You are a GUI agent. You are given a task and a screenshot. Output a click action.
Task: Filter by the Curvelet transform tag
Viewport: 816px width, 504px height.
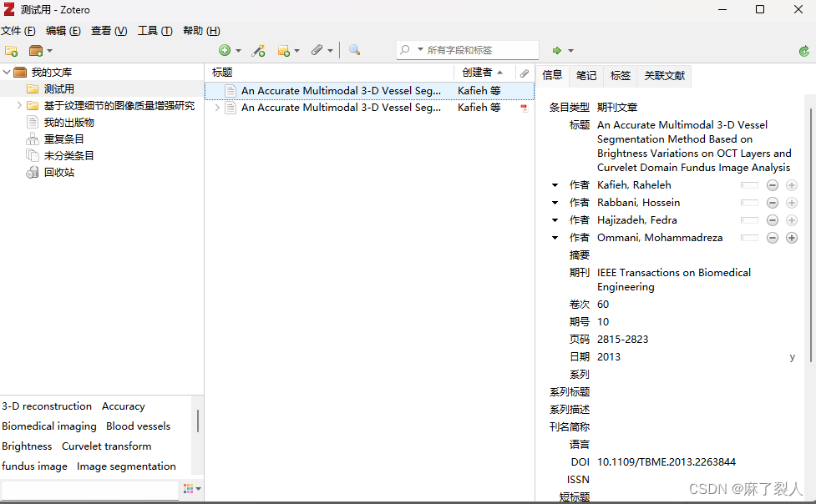(x=107, y=446)
